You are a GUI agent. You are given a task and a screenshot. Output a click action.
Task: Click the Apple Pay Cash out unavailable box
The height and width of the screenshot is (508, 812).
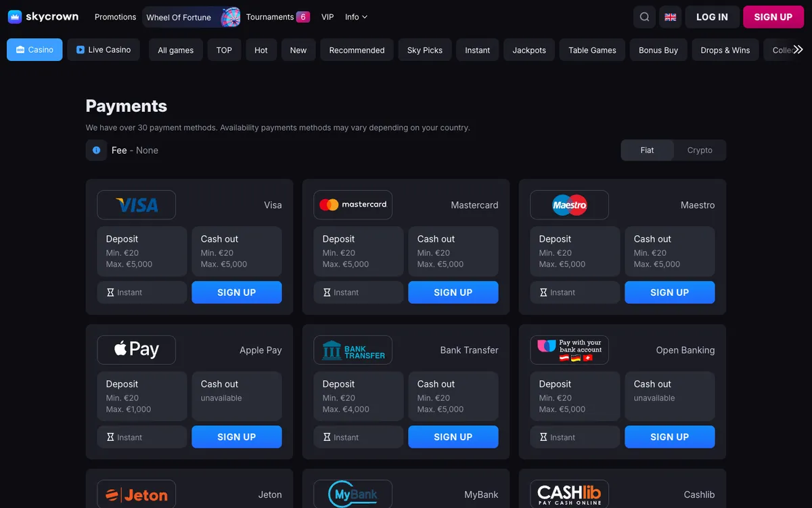[237, 396]
